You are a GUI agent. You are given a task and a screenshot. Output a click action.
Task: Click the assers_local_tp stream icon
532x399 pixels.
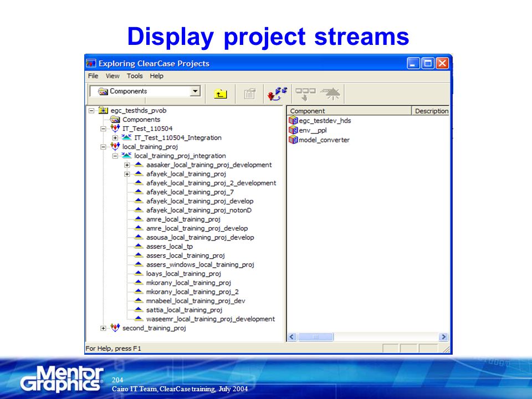coord(139,246)
